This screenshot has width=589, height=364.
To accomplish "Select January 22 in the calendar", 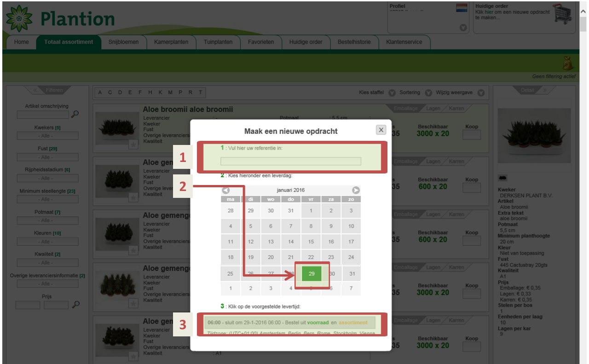I will [x=311, y=257].
